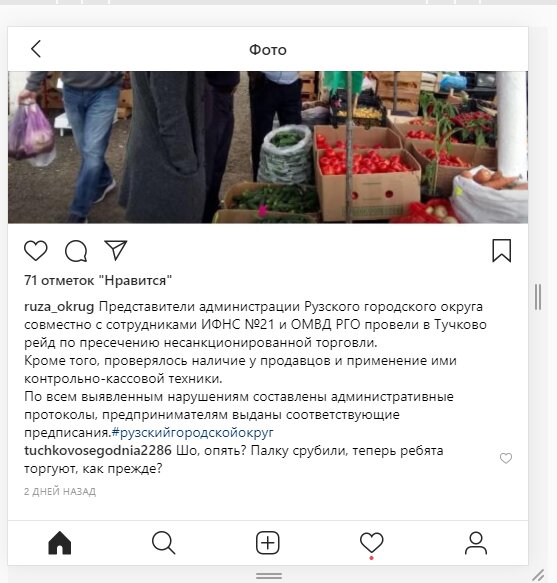
Task: Click the market photo image
Action: click(x=268, y=147)
